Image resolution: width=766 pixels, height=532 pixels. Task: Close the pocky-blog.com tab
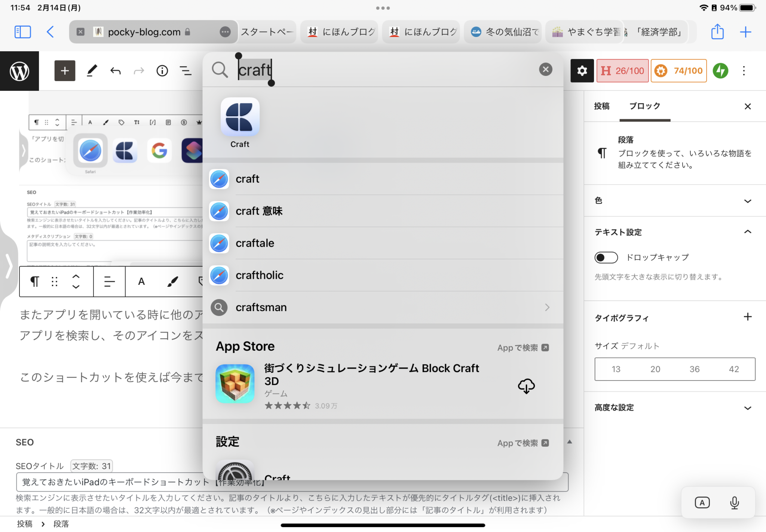(x=80, y=32)
